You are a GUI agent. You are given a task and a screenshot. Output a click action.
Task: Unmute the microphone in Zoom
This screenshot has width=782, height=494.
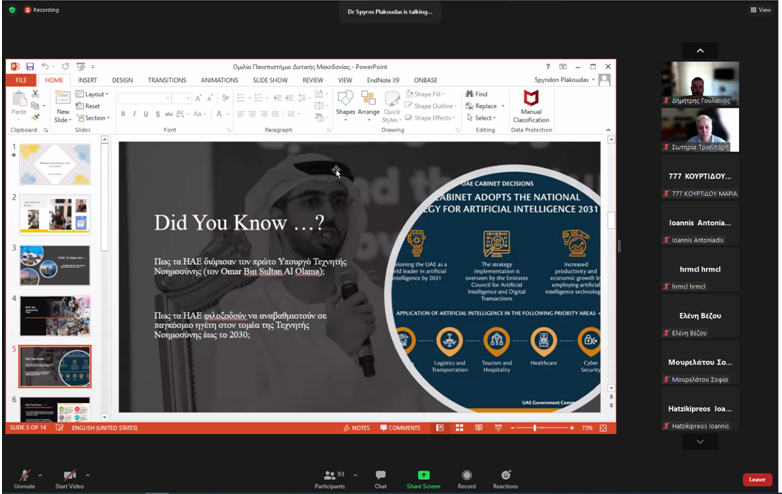[24, 479]
